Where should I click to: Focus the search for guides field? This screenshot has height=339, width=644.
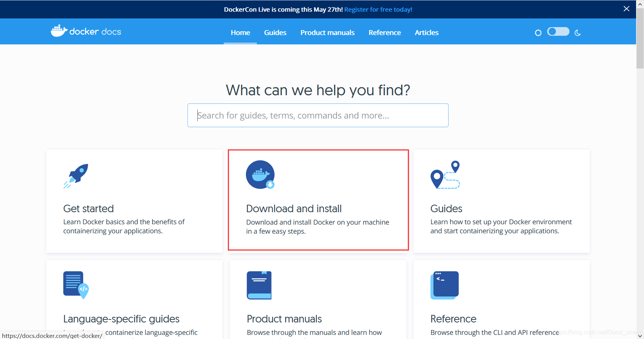point(318,116)
